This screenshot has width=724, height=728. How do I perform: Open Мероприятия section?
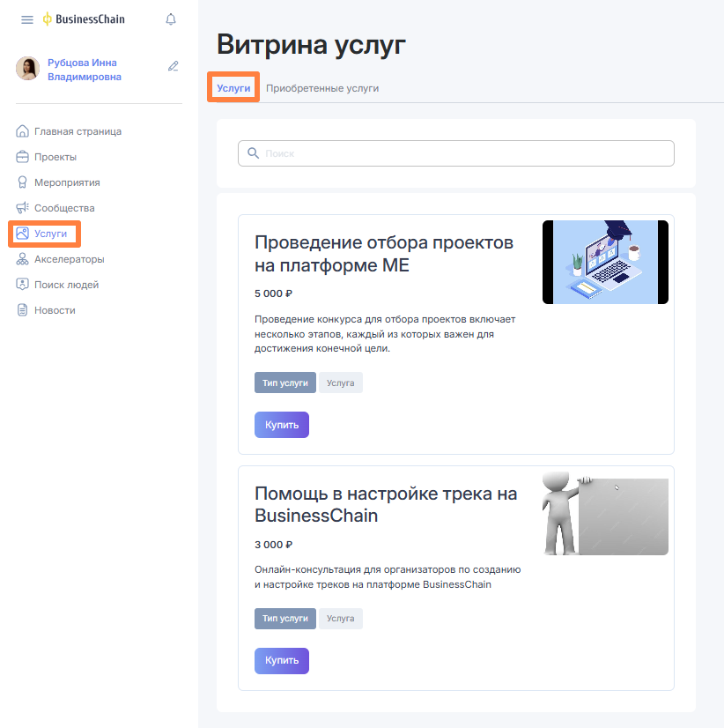[67, 182]
